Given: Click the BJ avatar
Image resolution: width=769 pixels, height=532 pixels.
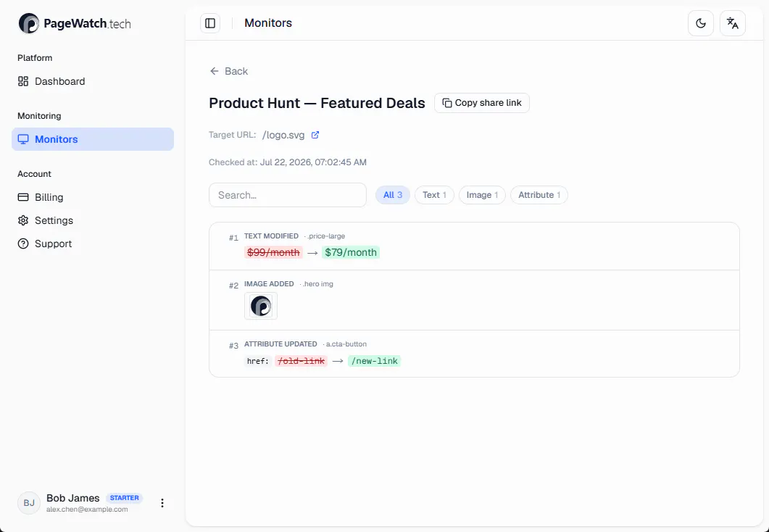Looking at the screenshot, I should click(x=29, y=503).
